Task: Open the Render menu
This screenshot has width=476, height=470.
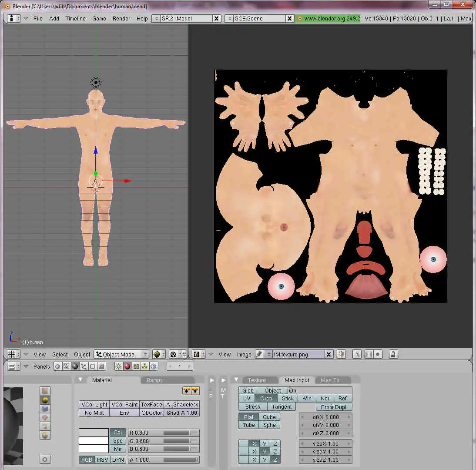Action: click(x=121, y=19)
